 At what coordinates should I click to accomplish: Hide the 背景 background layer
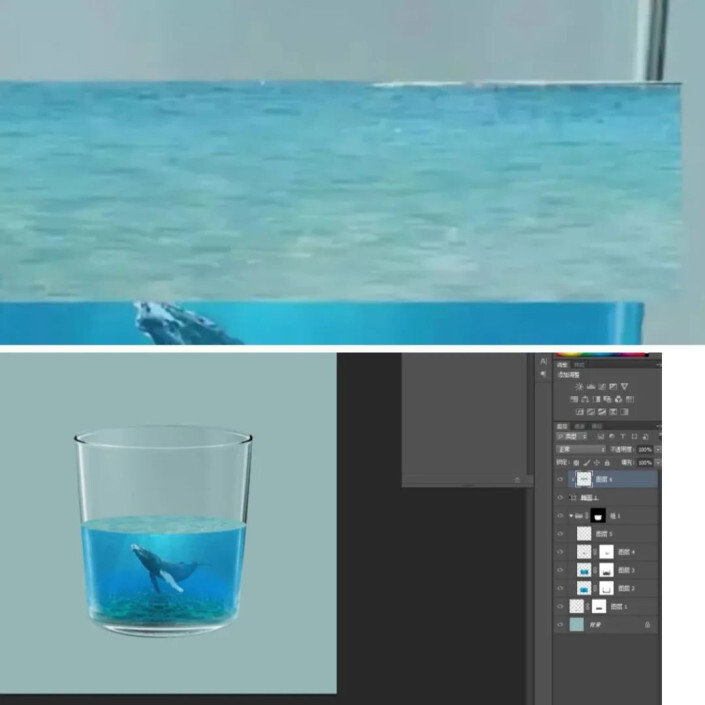(560, 624)
